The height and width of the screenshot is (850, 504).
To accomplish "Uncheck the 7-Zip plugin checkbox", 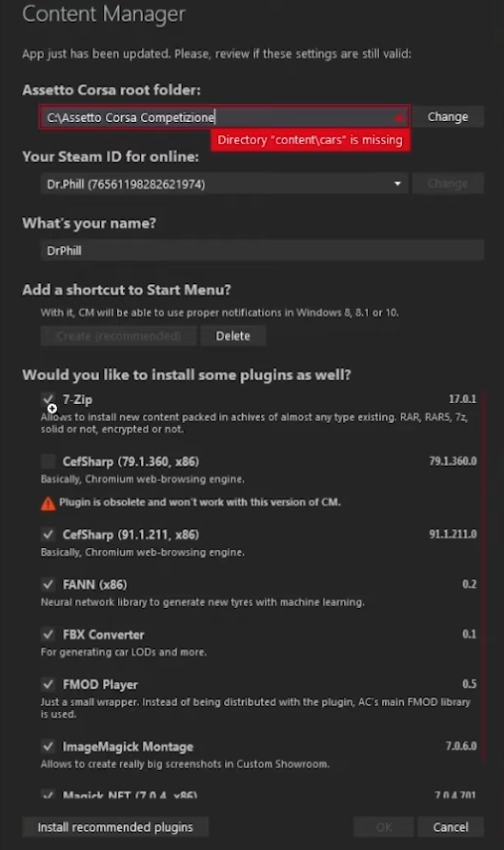I will coord(49,400).
